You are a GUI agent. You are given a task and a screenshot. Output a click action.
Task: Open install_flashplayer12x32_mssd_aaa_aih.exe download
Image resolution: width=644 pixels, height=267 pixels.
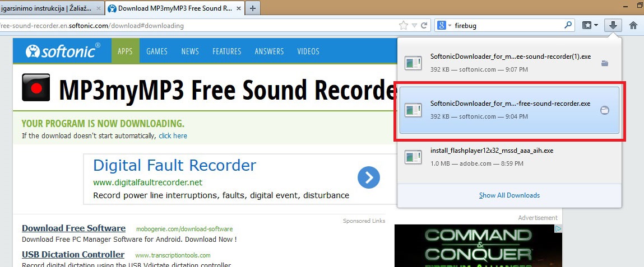pyautogui.click(x=509, y=157)
